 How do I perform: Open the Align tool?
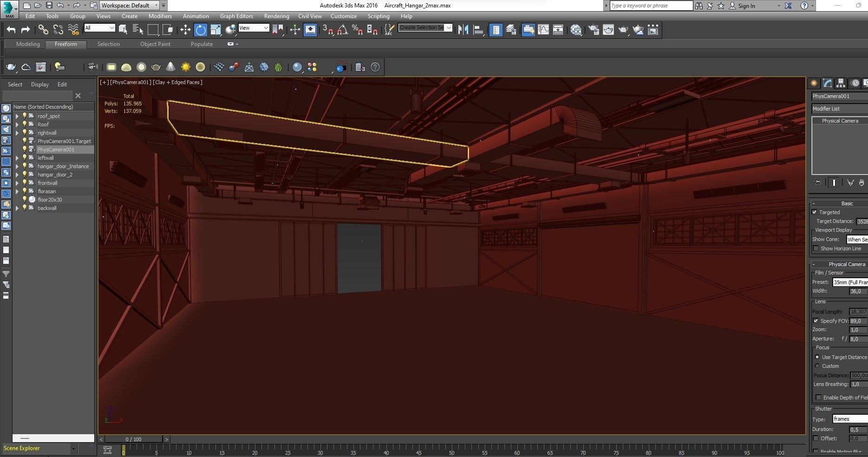pos(478,30)
